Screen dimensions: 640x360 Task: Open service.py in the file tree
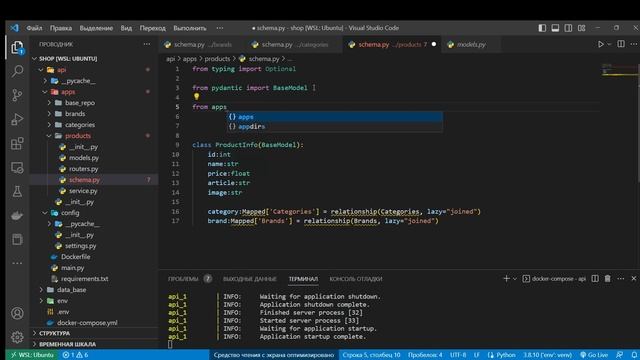[x=83, y=191]
